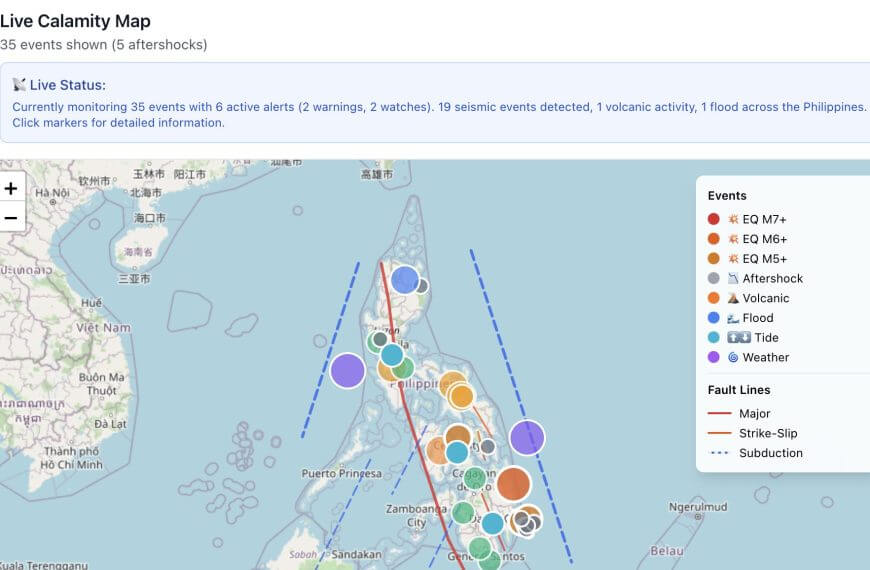Viewport: 870px width, 570px height.
Task: Zoom in the map with plus button
Action: (x=11, y=189)
